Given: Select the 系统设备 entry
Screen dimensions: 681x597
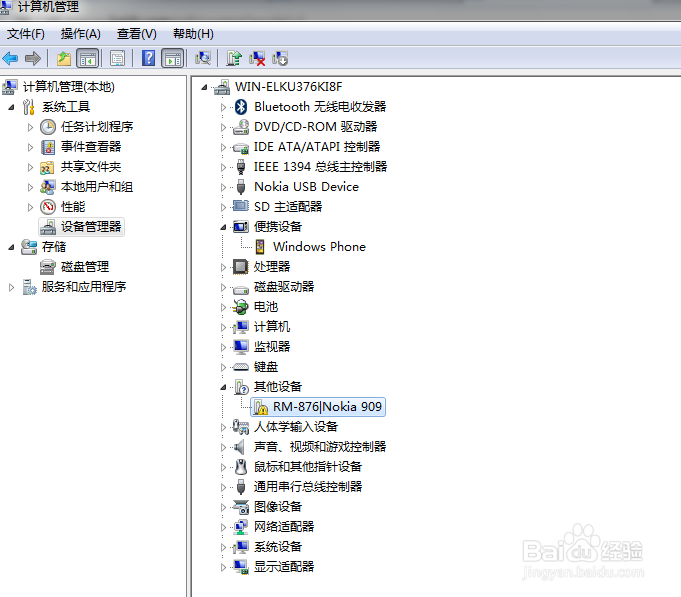Looking at the screenshot, I should [278, 547].
